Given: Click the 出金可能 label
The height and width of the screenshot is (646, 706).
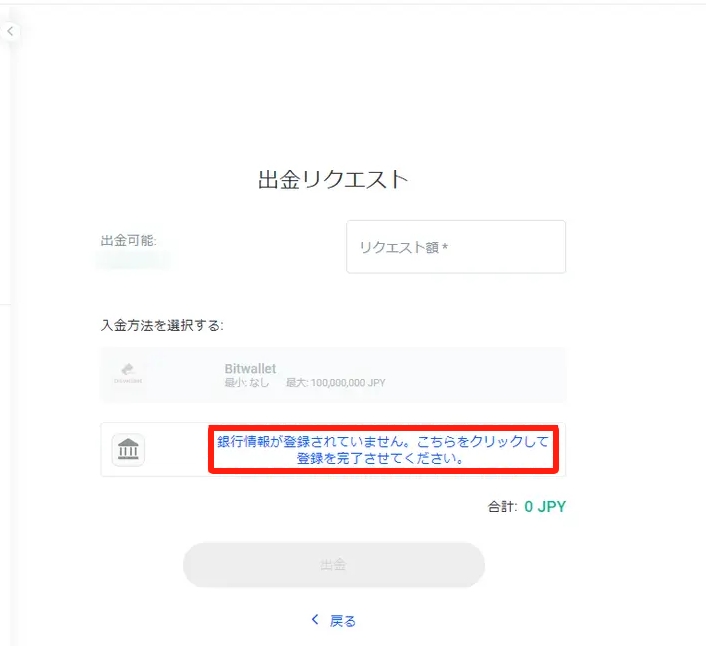Looking at the screenshot, I should click(x=128, y=241).
